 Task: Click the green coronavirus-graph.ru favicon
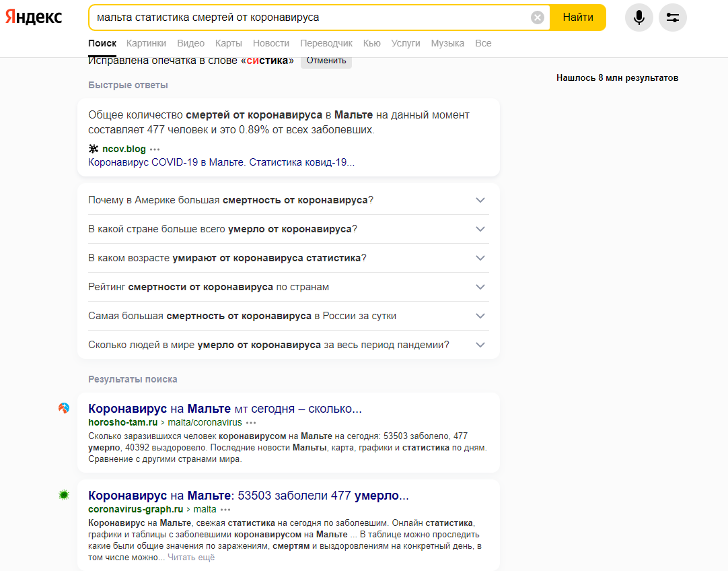coord(64,496)
